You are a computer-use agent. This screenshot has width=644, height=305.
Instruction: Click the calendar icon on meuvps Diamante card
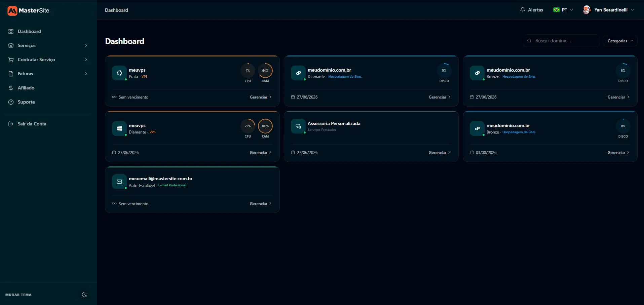(x=114, y=152)
